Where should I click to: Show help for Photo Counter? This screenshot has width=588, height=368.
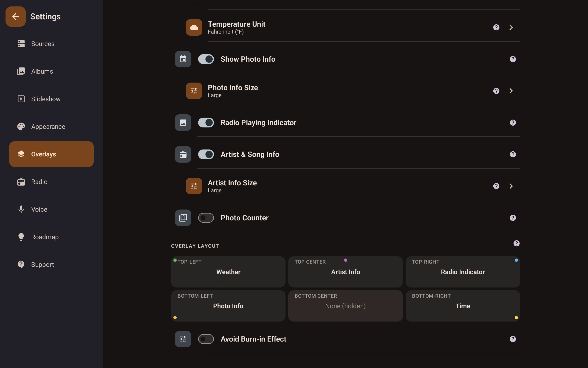(513, 218)
